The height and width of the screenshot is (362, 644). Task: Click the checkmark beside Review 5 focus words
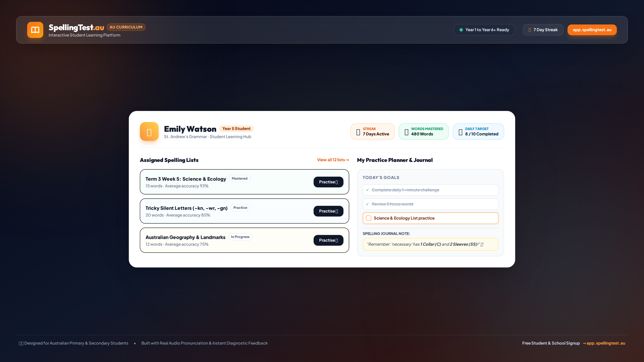(x=367, y=204)
